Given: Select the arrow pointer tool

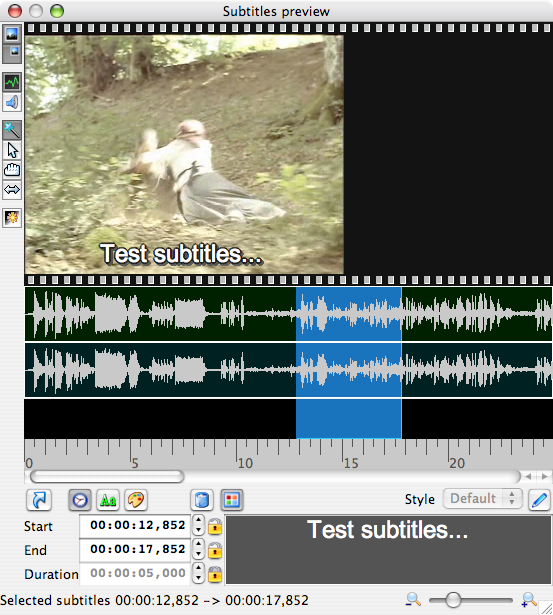Looking at the screenshot, I should click(x=12, y=150).
